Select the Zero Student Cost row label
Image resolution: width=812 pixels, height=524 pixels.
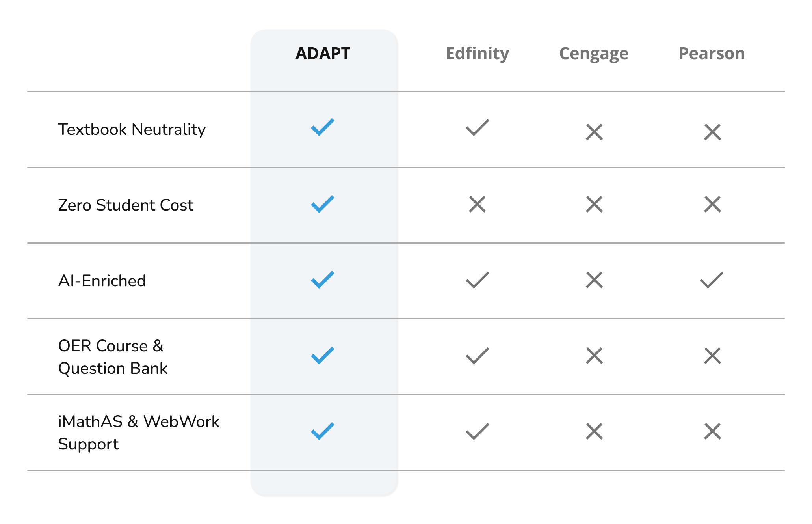[x=125, y=205]
